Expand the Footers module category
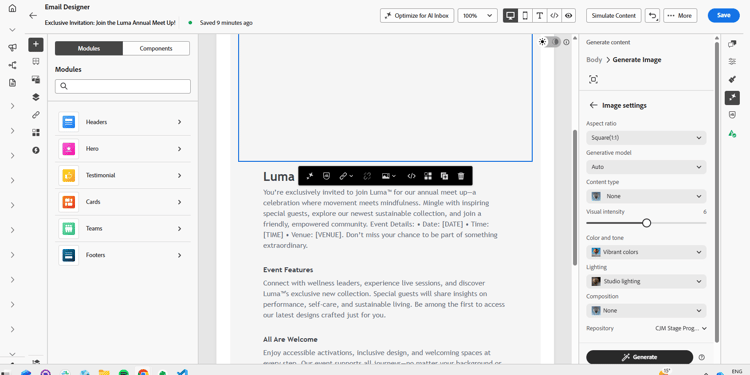Viewport: 750px width, 375px height. click(123, 255)
